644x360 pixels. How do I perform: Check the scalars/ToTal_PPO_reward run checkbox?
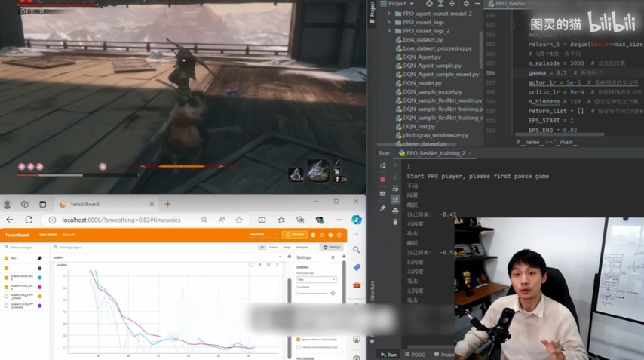[x=7, y=306]
